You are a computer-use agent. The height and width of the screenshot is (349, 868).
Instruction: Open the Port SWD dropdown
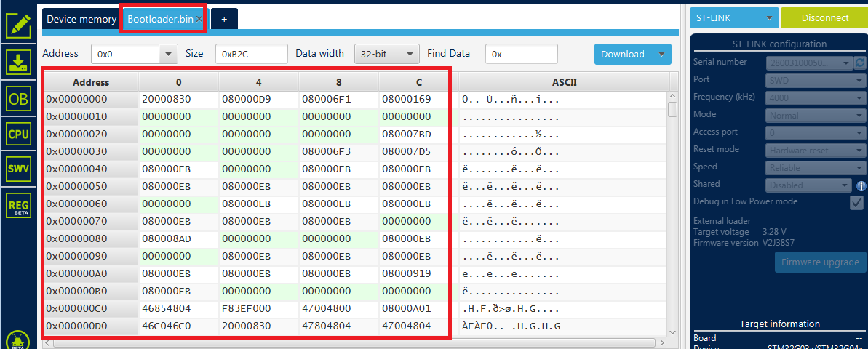click(814, 80)
